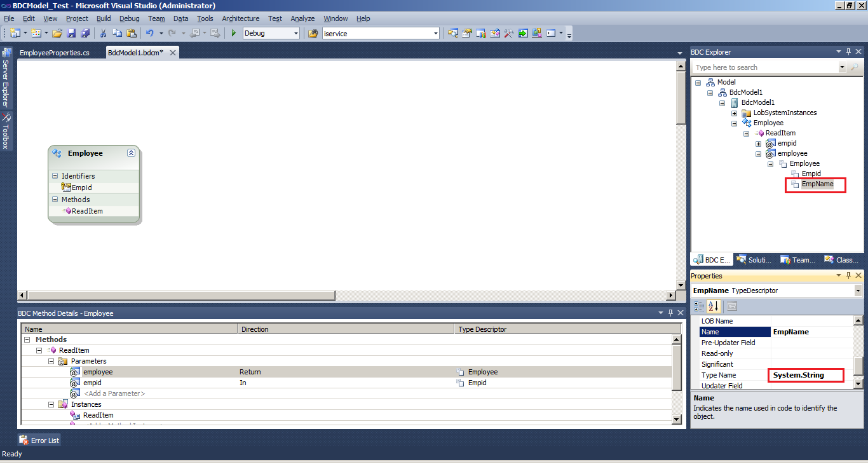Select the ReadItem method in Employee entity
Image resolution: width=868 pixels, height=464 pixels.
click(x=87, y=211)
